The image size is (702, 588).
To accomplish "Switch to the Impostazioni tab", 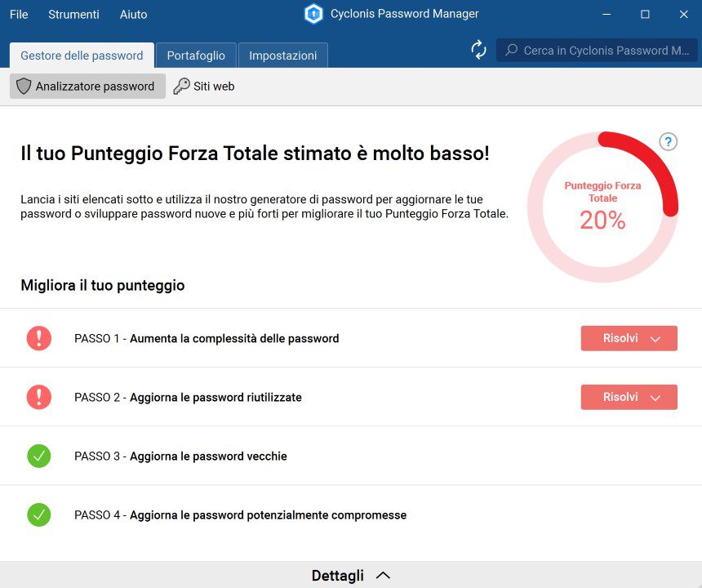I will 283,56.
